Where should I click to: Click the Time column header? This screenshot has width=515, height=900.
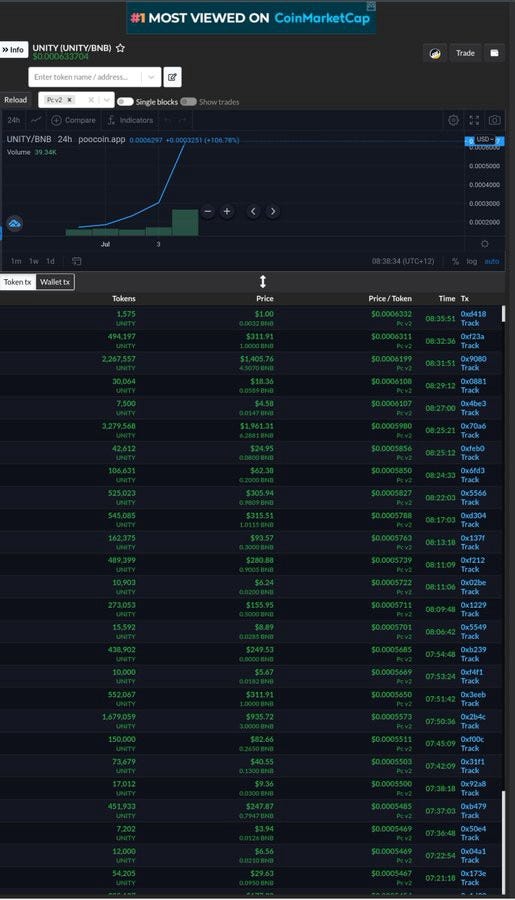click(x=447, y=298)
